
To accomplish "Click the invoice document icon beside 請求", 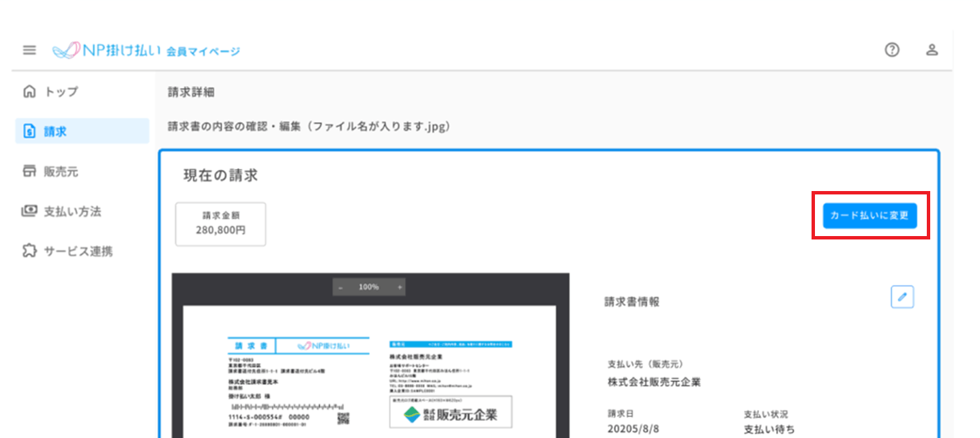I will pyautogui.click(x=30, y=131).
